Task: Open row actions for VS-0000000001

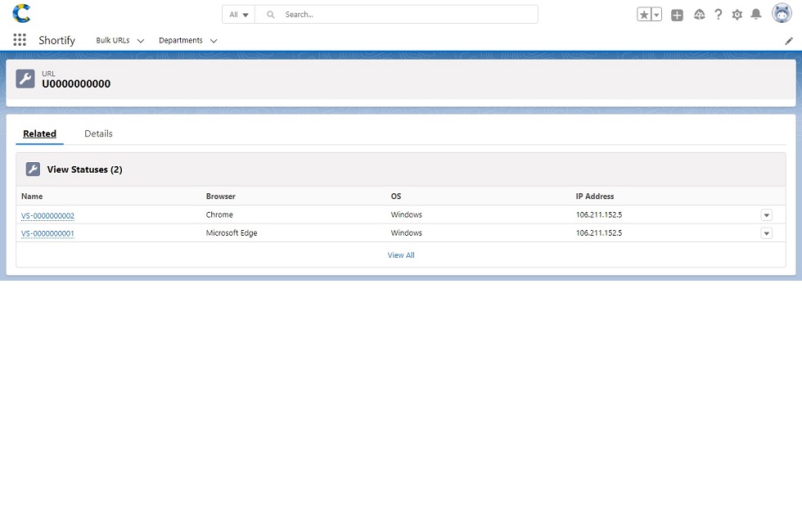Action: pos(766,233)
